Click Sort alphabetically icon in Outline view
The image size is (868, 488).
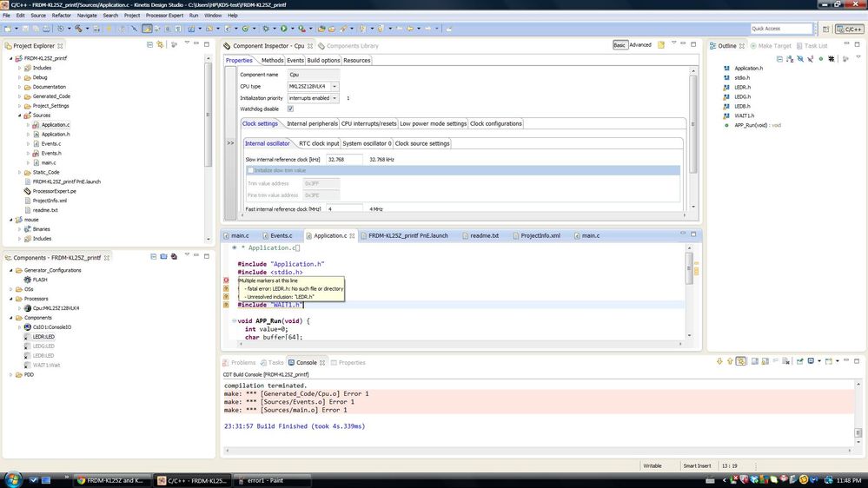tap(790, 59)
